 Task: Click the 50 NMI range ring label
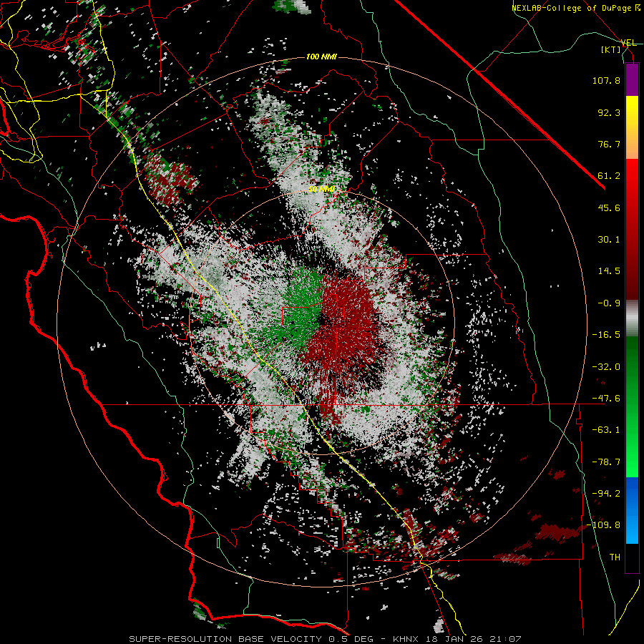pos(321,190)
